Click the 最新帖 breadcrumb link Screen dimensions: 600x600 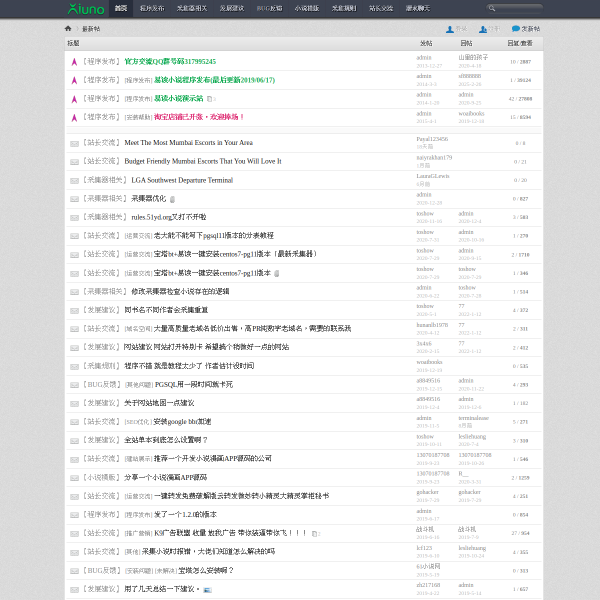(x=91, y=29)
